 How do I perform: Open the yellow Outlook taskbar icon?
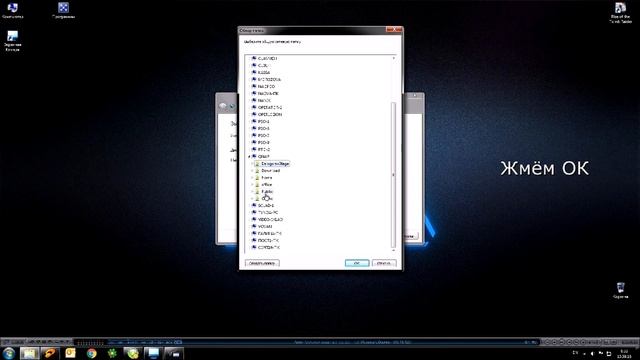(71, 353)
